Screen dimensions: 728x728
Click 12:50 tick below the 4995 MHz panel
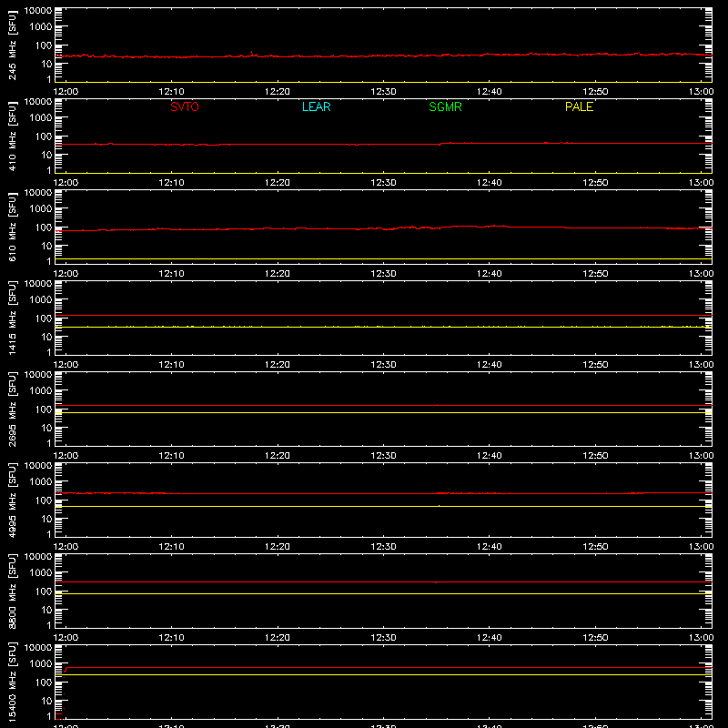tap(595, 547)
